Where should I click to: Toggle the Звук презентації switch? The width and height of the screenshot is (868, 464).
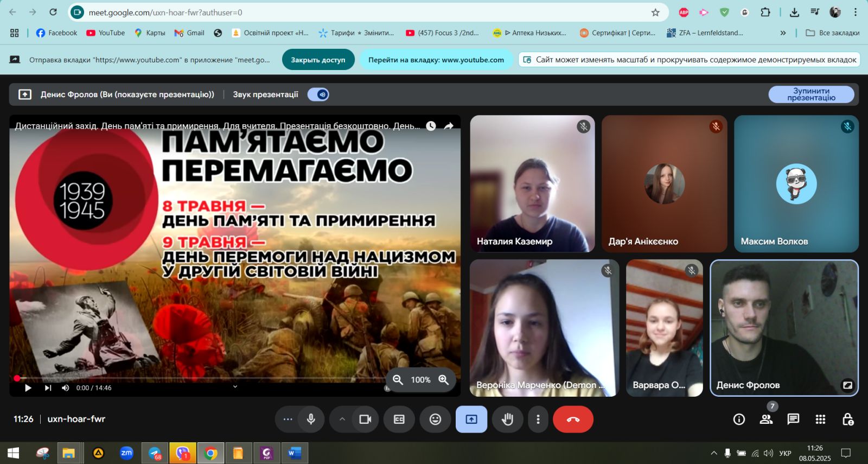click(318, 94)
